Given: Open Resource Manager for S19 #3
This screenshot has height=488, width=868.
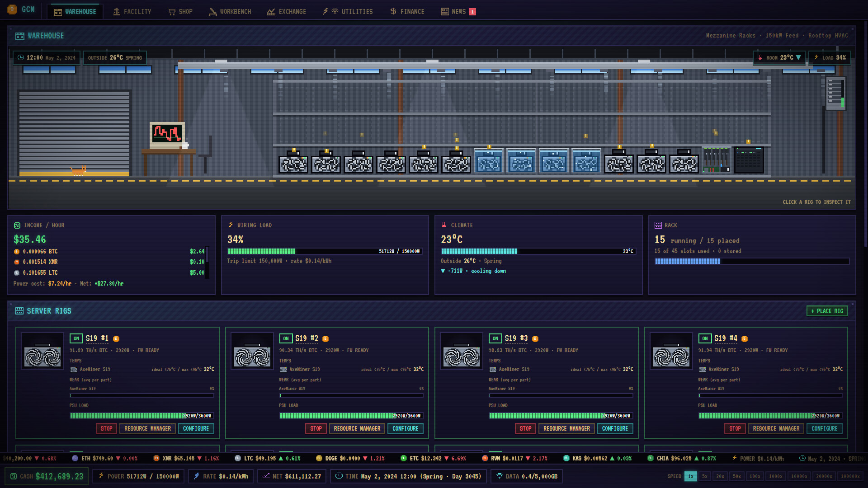Looking at the screenshot, I should (566, 429).
